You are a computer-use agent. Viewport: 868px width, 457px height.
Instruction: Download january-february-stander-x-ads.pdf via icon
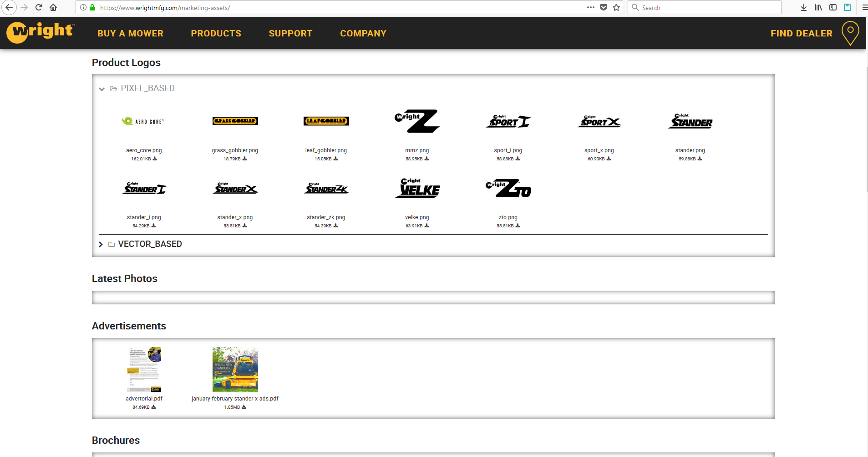point(244,407)
